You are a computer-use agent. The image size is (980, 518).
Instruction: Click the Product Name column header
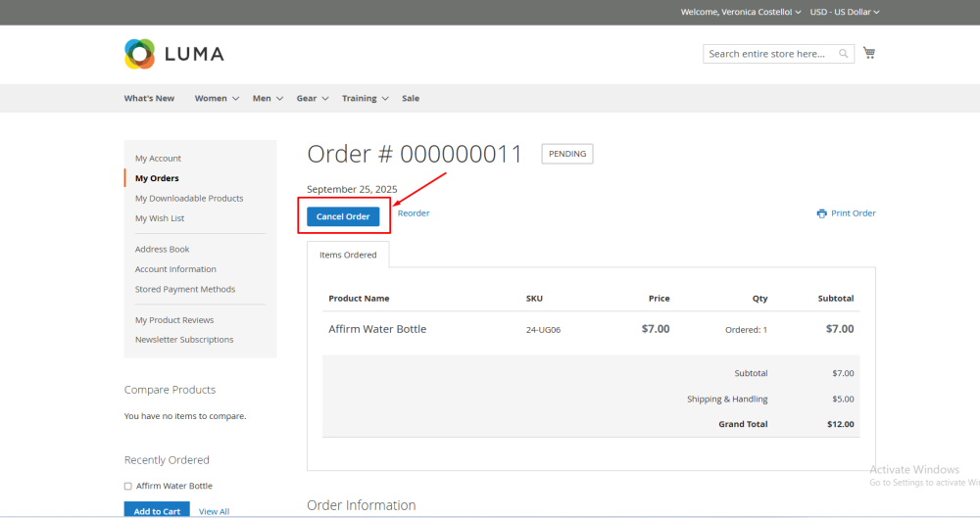(x=359, y=298)
